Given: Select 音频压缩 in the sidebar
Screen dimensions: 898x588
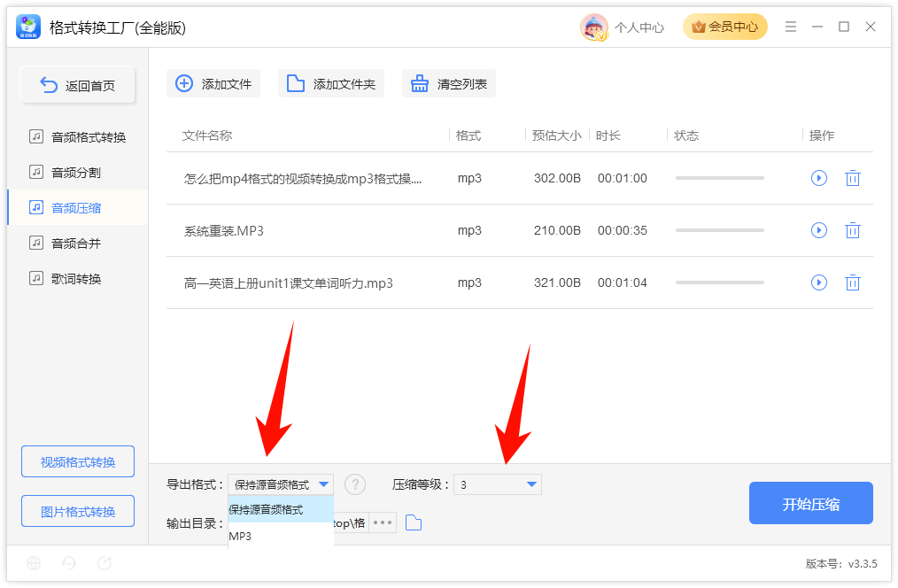Looking at the screenshot, I should pyautogui.click(x=77, y=208).
